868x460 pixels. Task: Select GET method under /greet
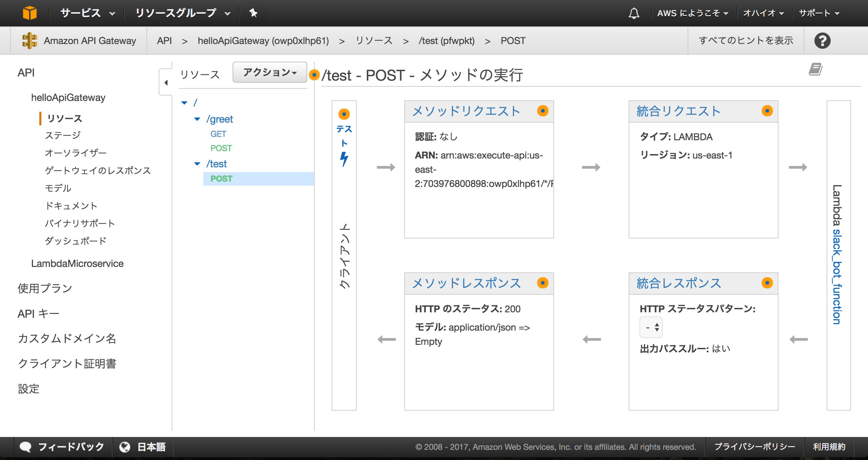pos(218,134)
